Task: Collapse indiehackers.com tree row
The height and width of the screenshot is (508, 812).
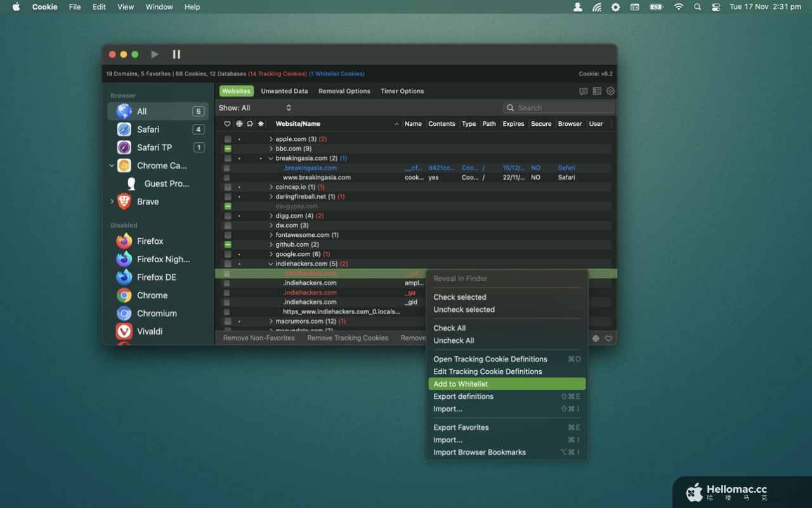Action: tap(271, 264)
